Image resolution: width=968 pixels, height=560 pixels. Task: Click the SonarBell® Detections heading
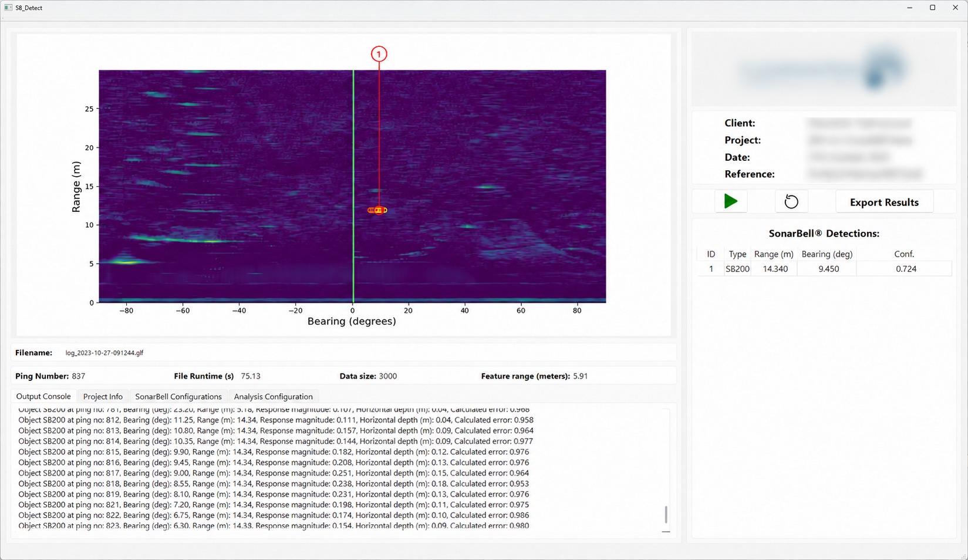[824, 234]
